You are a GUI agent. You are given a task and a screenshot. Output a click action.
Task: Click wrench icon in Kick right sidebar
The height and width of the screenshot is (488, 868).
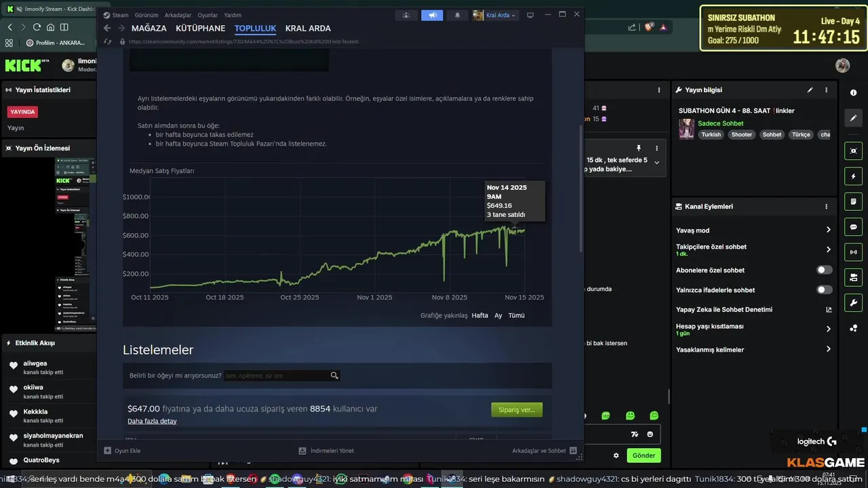853,302
